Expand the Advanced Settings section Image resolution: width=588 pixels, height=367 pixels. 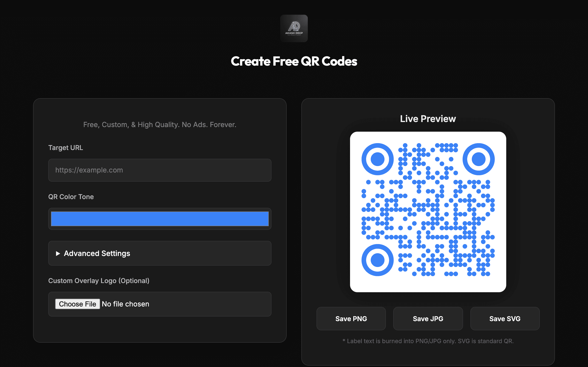point(97,253)
